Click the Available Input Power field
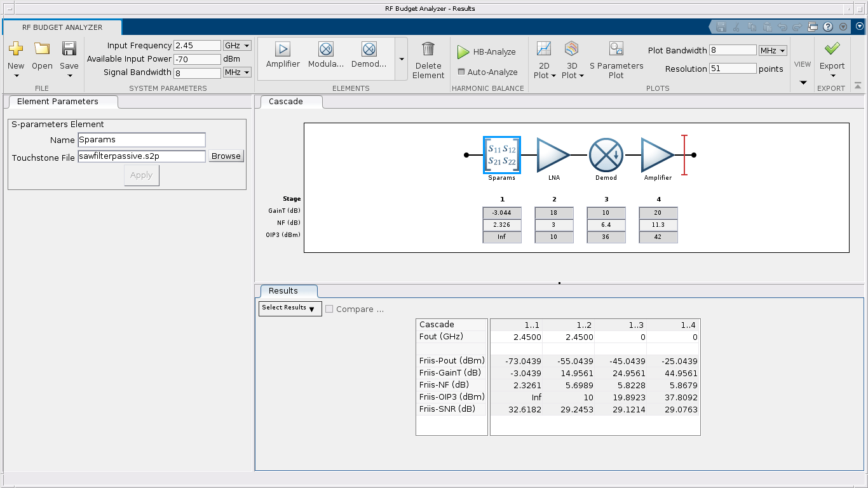 [197, 59]
